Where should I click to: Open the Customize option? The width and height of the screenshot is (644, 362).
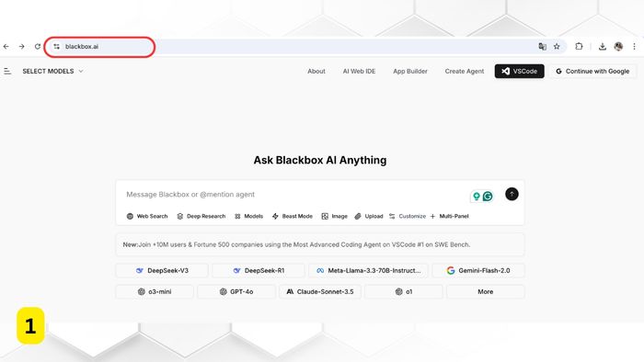coord(408,216)
